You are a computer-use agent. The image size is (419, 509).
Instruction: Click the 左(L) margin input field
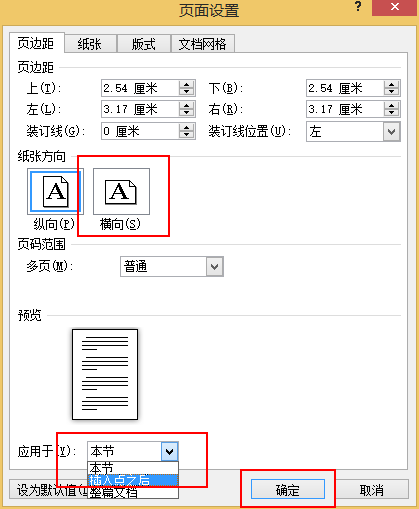tap(140, 109)
